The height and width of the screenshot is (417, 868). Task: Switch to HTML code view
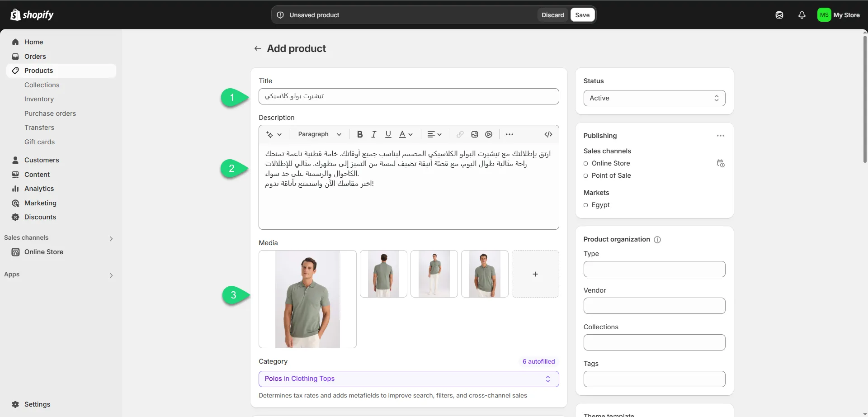tap(548, 134)
